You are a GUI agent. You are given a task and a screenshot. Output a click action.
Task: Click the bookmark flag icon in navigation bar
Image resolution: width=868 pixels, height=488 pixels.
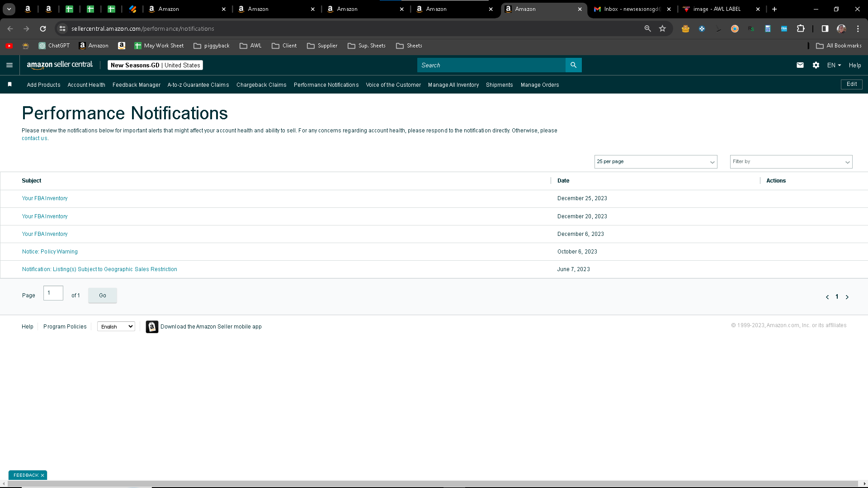coord(9,84)
